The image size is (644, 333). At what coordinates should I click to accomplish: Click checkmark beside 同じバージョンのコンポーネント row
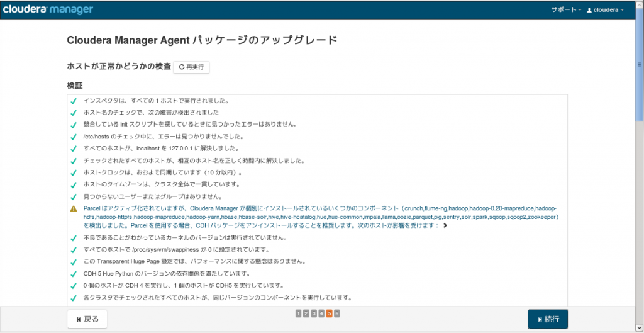coord(74,298)
